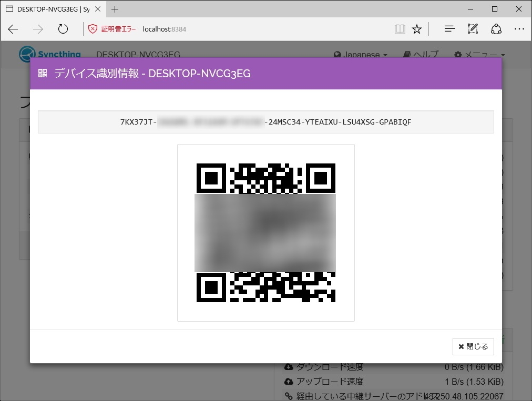The height and width of the screenshot is (401, 532).
Task: Open the ヘルプ dropdown menu
Action: coord(421,54)
